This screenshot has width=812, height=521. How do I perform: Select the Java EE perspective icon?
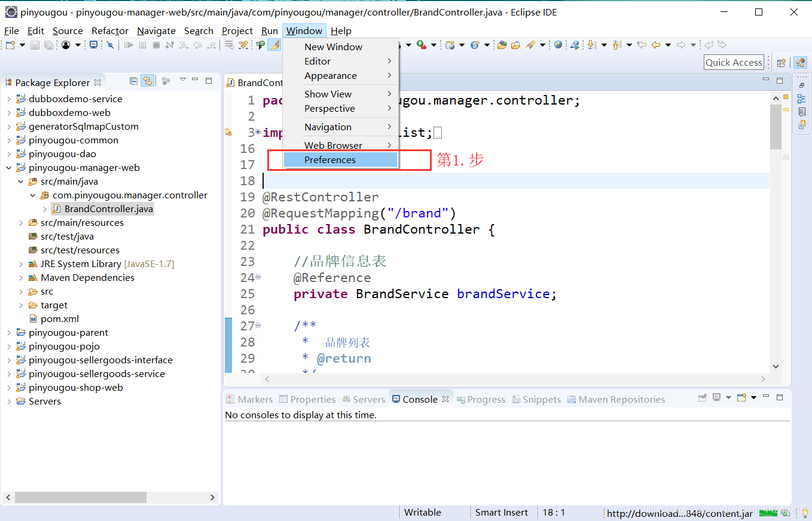coord(800,63)
